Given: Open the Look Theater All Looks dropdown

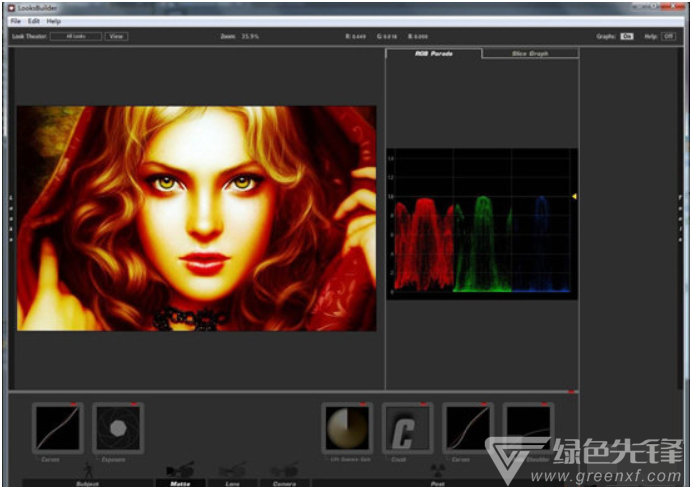Looking at the screenshot, I should (x=76, y=36).
